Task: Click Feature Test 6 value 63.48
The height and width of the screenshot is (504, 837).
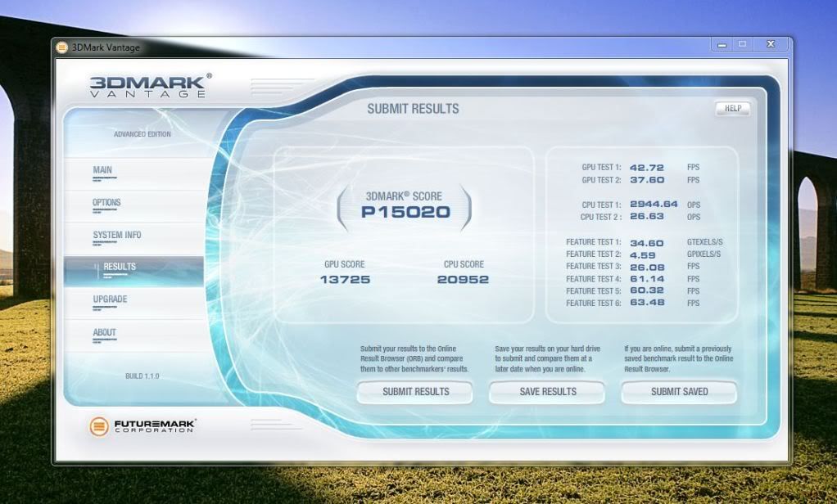Action: [x=647, y=303]
